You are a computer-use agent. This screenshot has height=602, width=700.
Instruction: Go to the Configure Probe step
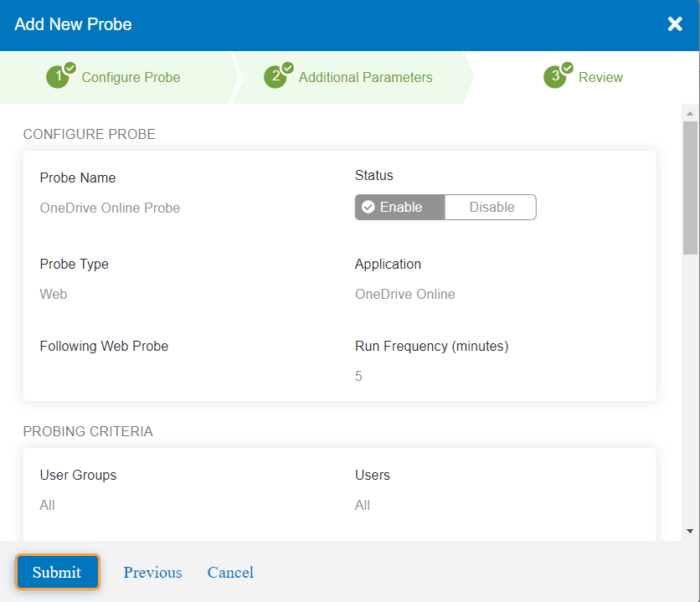point(130,77)
